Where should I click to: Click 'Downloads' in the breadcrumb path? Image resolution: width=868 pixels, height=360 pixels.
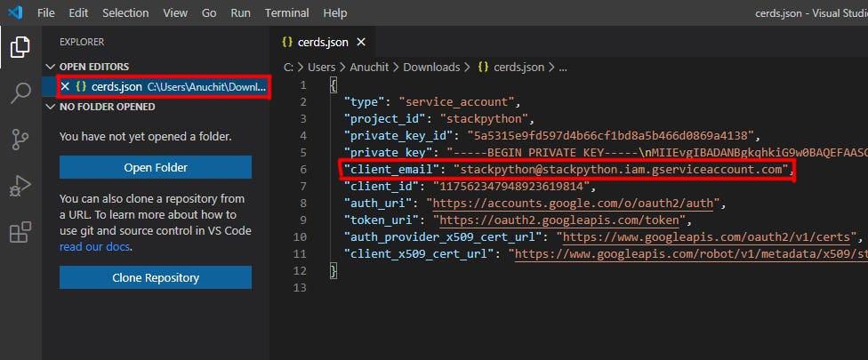tap(431, 67)
